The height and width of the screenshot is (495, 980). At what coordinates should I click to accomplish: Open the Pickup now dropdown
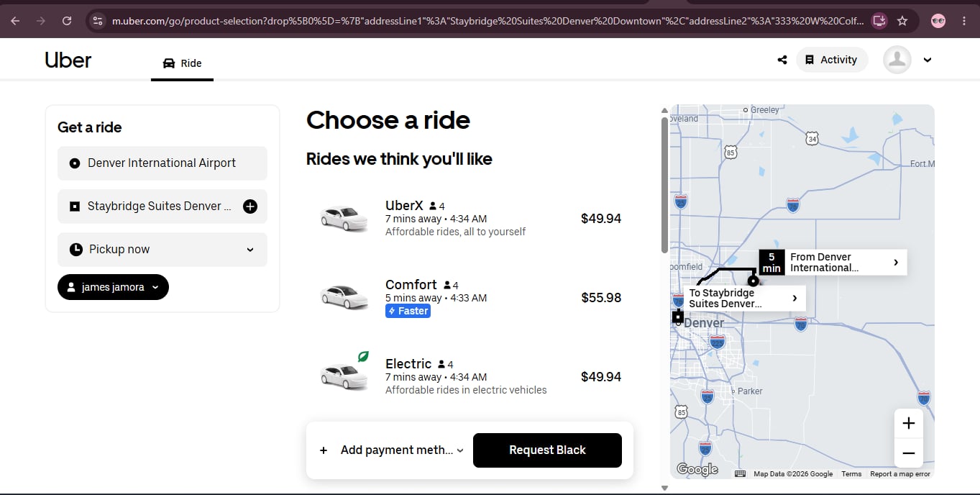[x=162, y=250]
